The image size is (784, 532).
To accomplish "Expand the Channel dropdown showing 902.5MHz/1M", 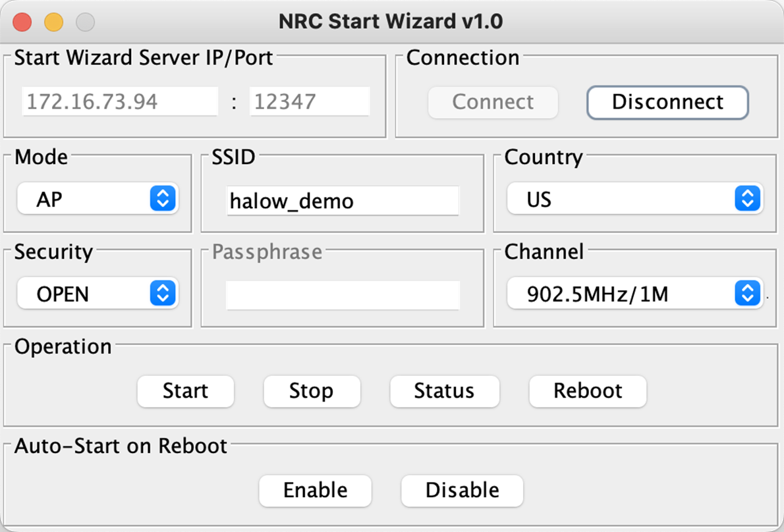I will [634, 294].
